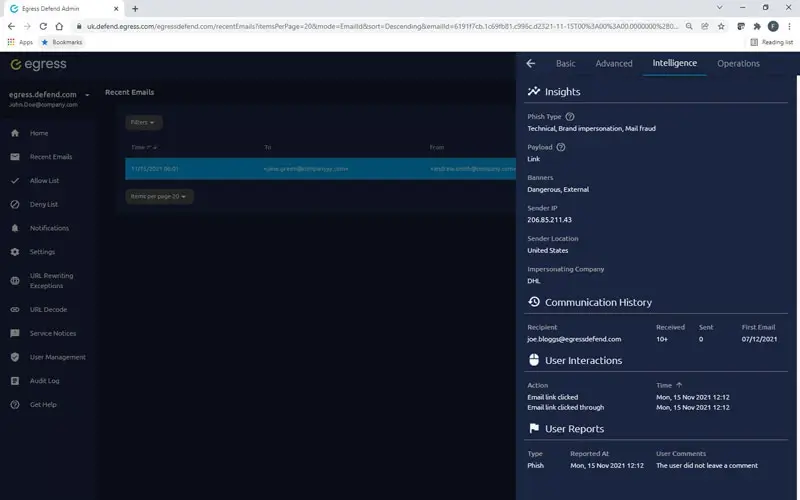Screen dimensions: 800x500
Task: Click the Phish Type help icon
Action: [570, 117]
